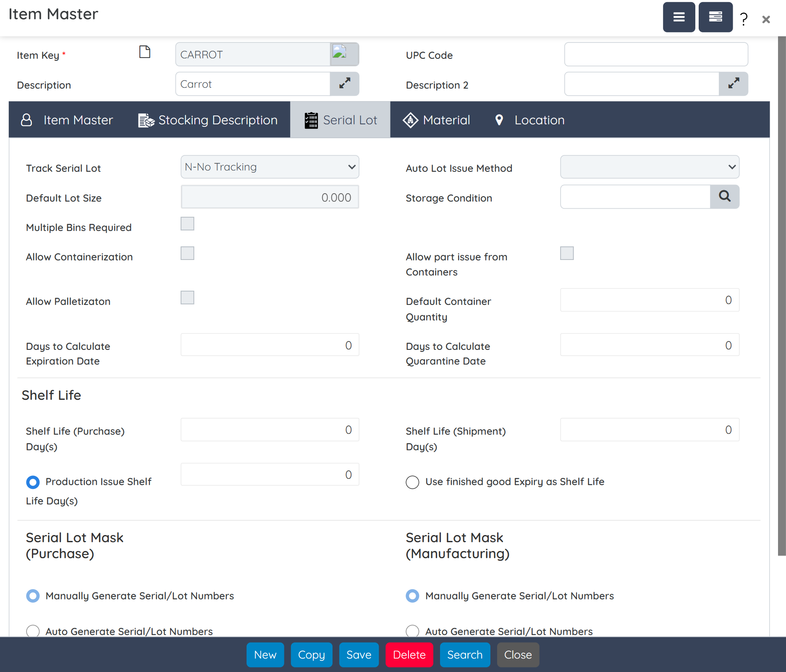The height and width of the screenshot is (672, 786).
Task: Click the Description input field
Action: (x=253, y=84)
